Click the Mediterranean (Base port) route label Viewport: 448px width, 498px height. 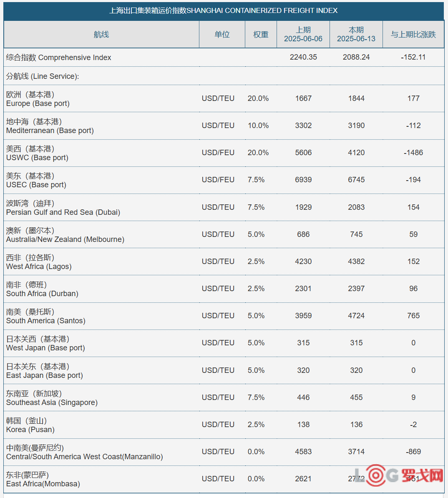[x=50, y=126]
